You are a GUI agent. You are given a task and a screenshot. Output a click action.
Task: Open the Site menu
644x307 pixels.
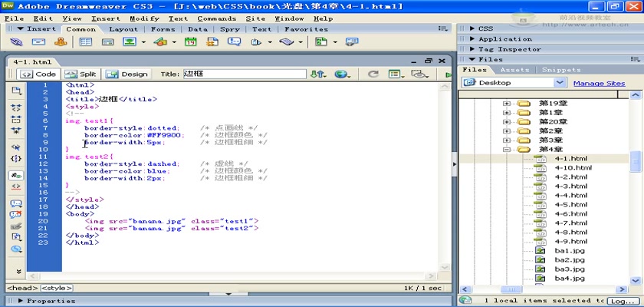point(255,18)
